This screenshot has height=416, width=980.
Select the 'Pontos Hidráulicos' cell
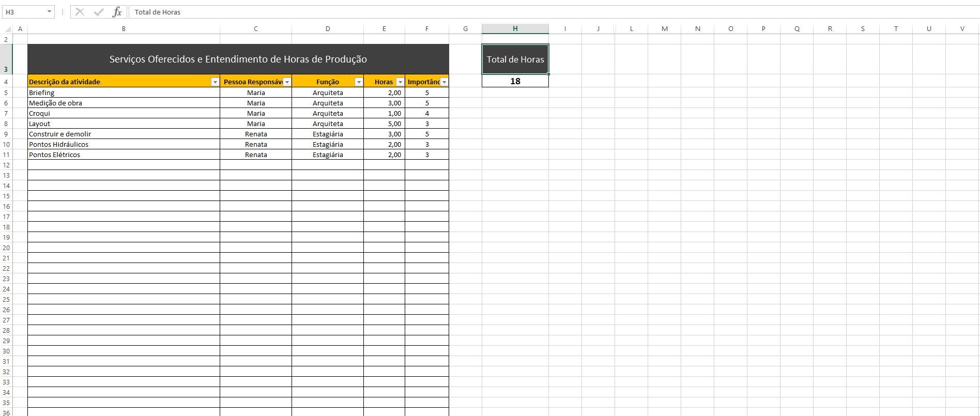coord(124,144)
